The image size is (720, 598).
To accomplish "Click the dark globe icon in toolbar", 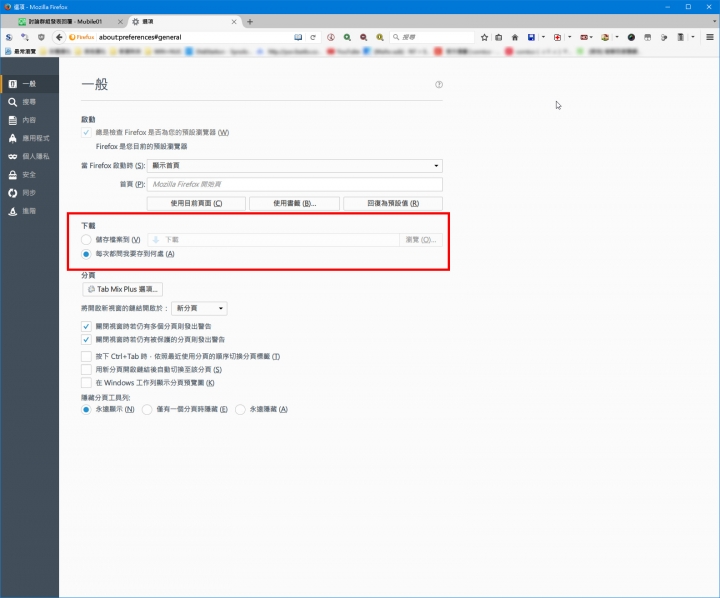I will click(x=631, y=37).
